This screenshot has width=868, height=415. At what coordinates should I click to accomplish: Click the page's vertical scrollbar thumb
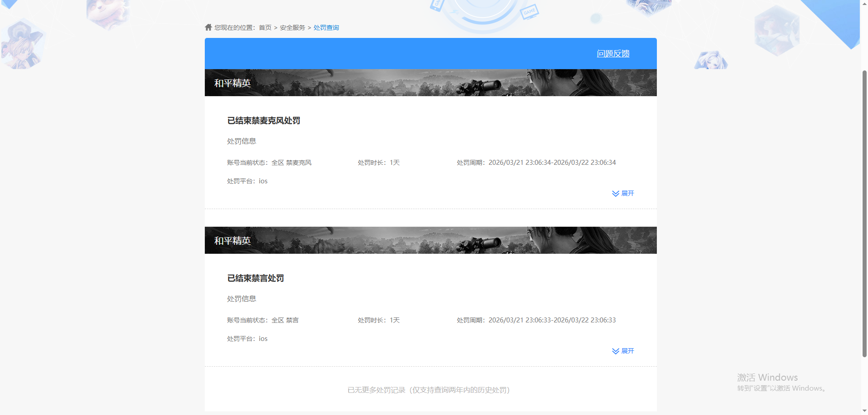(864, 213)
